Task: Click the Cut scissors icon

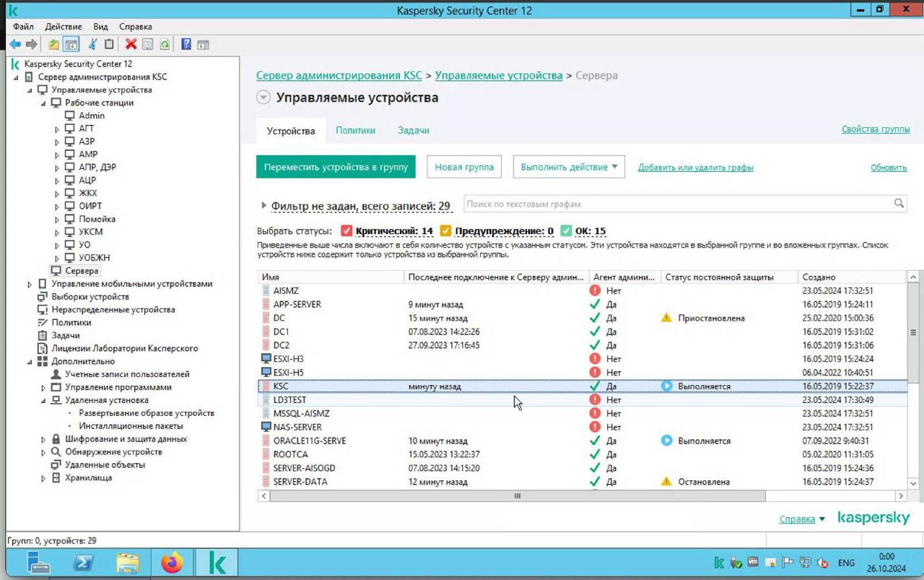Action: coord(92,45)
